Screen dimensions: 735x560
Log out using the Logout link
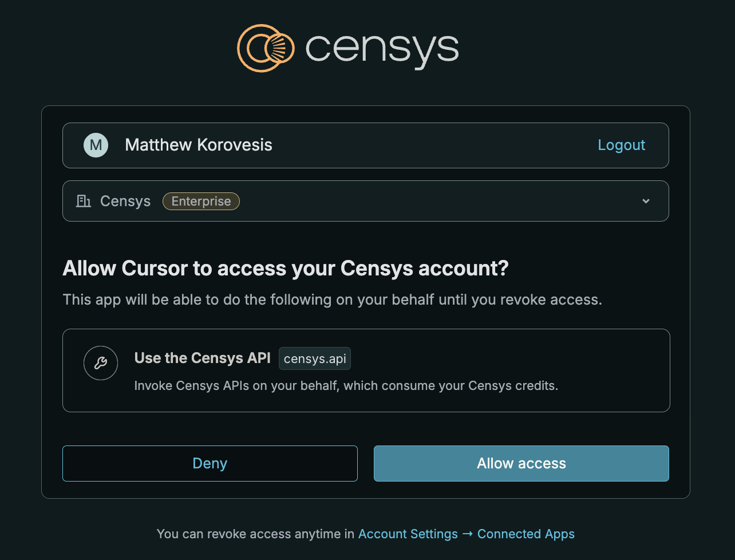click(x=621, y=145)
